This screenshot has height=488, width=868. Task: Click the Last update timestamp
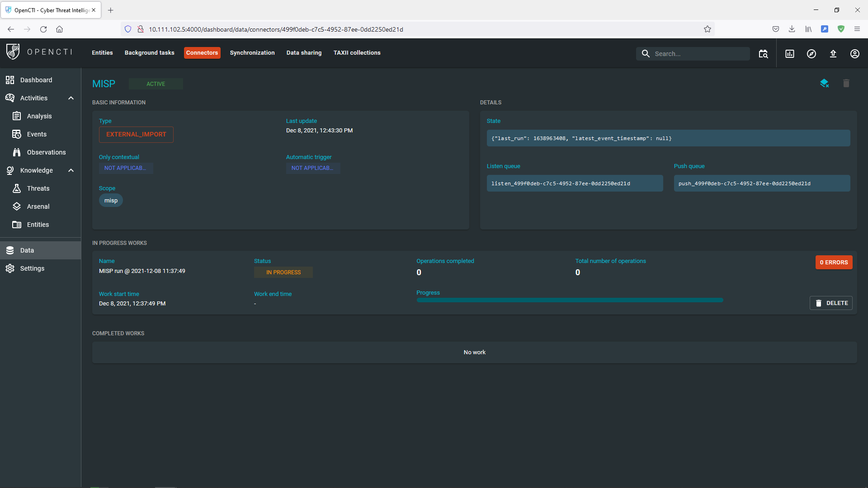pyautogui.click(x=320, y=131)
